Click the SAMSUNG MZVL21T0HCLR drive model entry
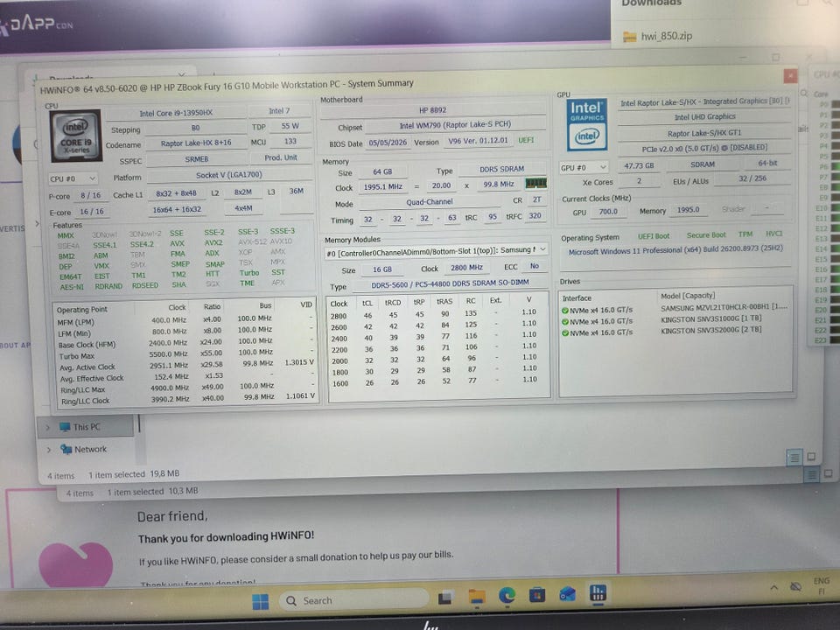Screen dimensions: 840x630 pos(724,308)
